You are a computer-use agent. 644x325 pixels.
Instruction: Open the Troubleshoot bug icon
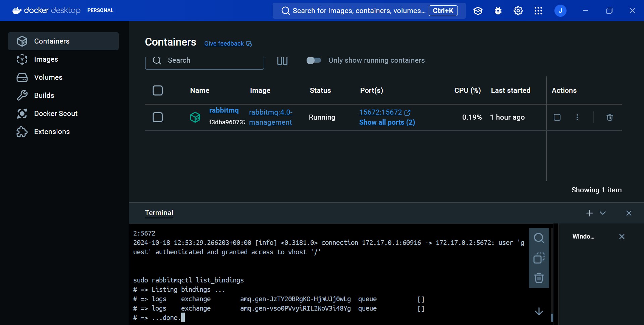click(498, 11)
